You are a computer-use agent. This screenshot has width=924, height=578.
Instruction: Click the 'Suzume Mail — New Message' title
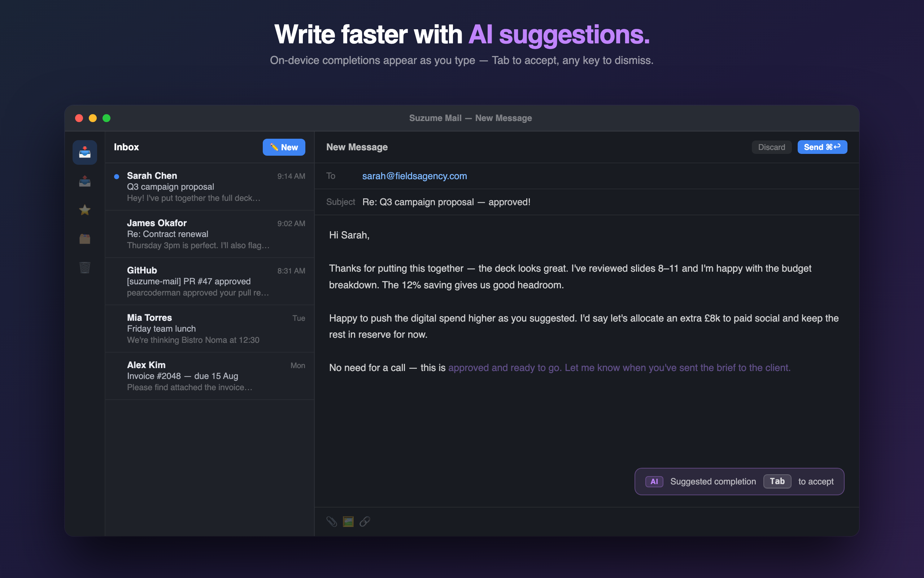[470, 118]
